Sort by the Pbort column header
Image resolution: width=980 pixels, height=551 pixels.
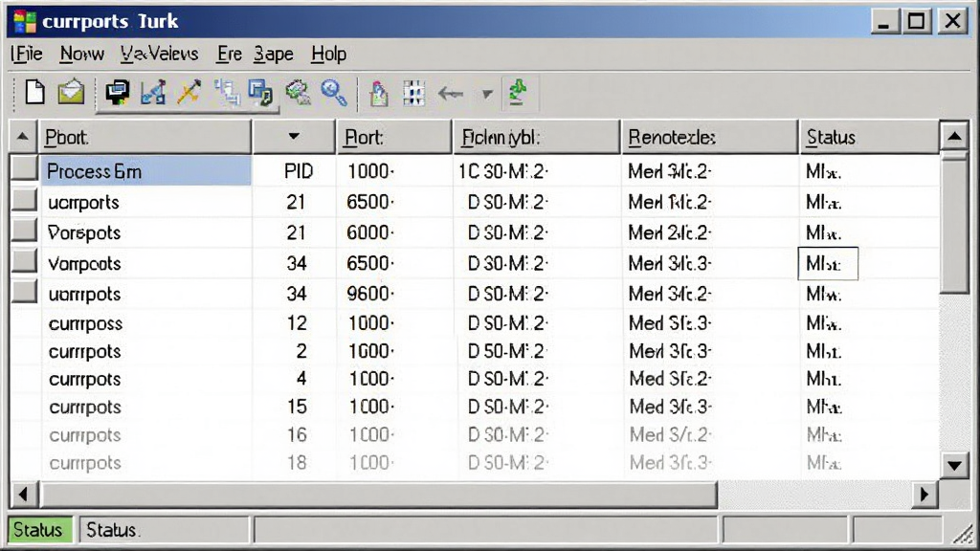point(145,137)
